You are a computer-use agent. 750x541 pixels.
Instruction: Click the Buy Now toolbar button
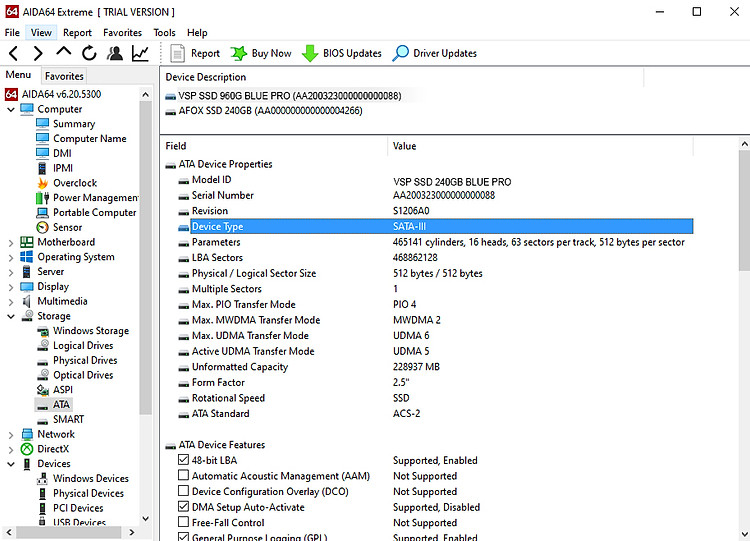point(261,53)
